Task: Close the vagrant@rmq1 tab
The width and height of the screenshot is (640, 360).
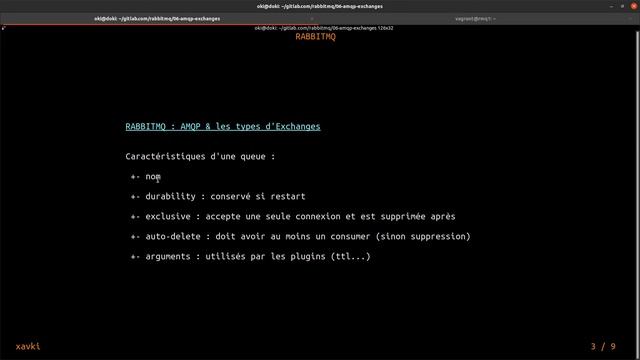Action: point(631,19)
